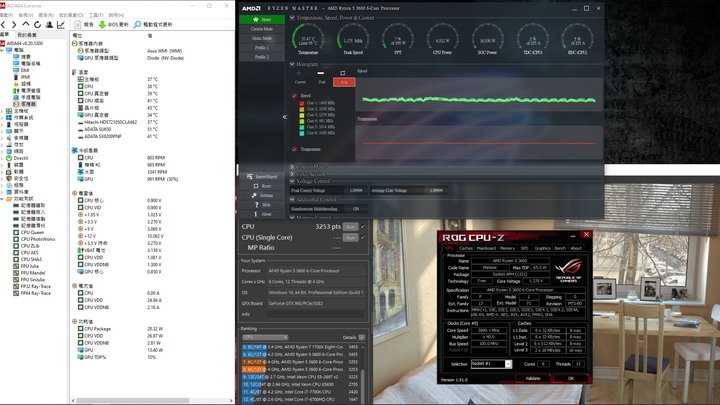Click the driver update magnifier icon

coord(137,24)
